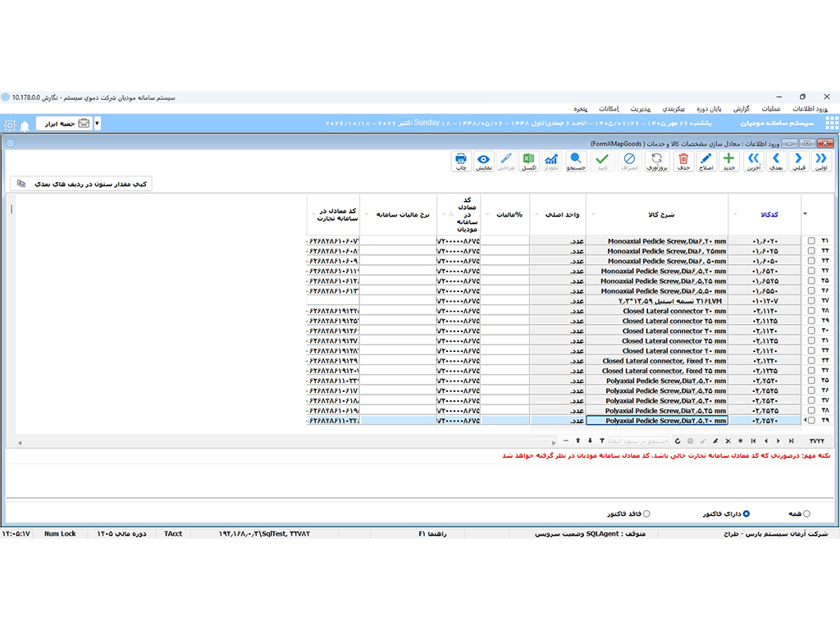
Task: Tick the checkbox for row ۳۵
Action: coord(811,381)
